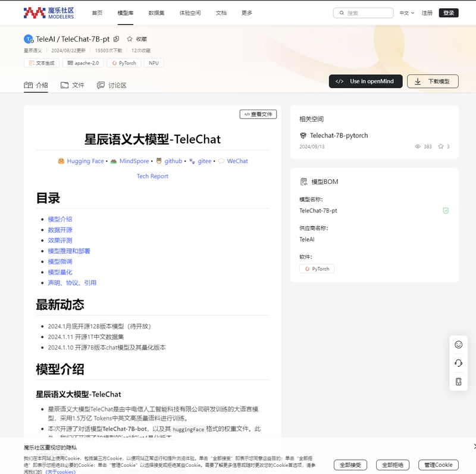The height and width of the screenshot is (474, 476).
Task: Click the eye views icon showing 383
Action: tap(418, 146)
